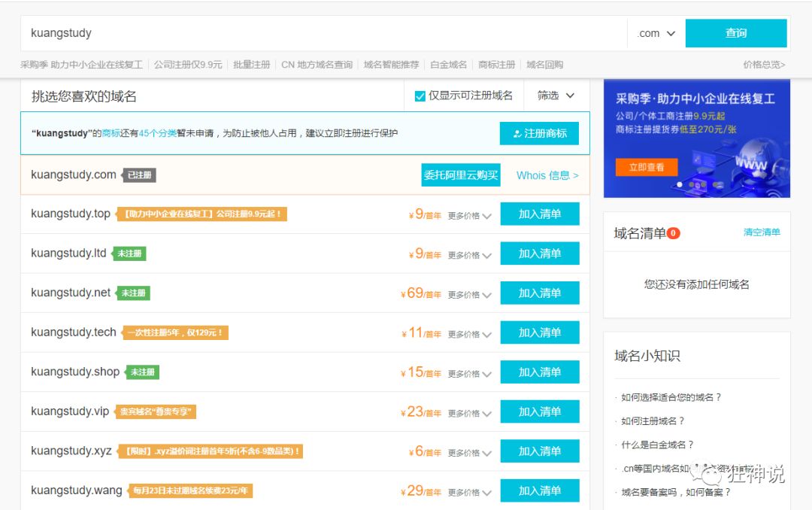Image resolution: width=812 pixels, height=510 pixels.
Task: Click the 注册商标 button in the notice bar
Action: pos(540,134)
